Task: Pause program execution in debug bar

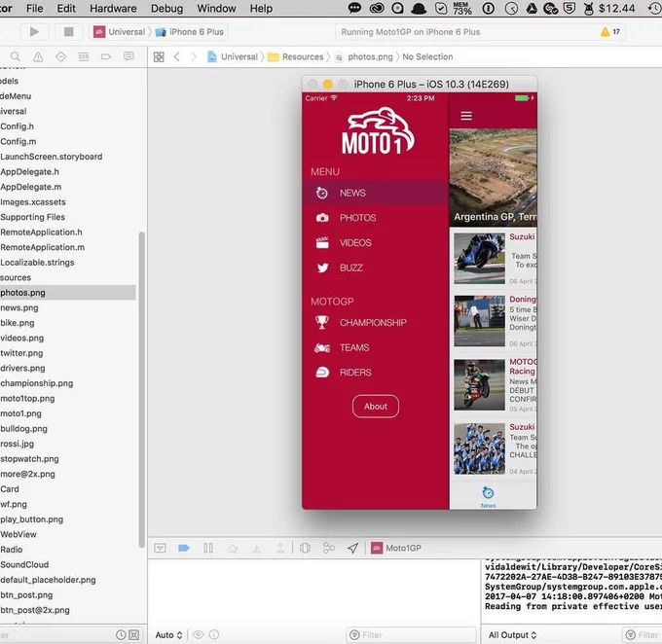Action: (208, 548)
